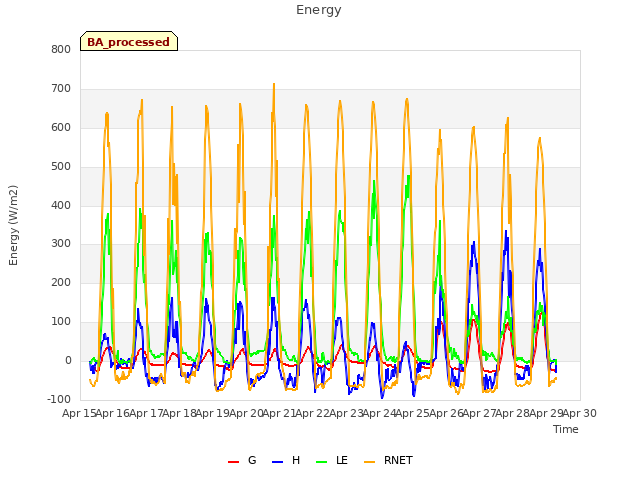Click the highest blue H peak on Apr 28
Screen dimensions: 640x480
coord(506,231)
